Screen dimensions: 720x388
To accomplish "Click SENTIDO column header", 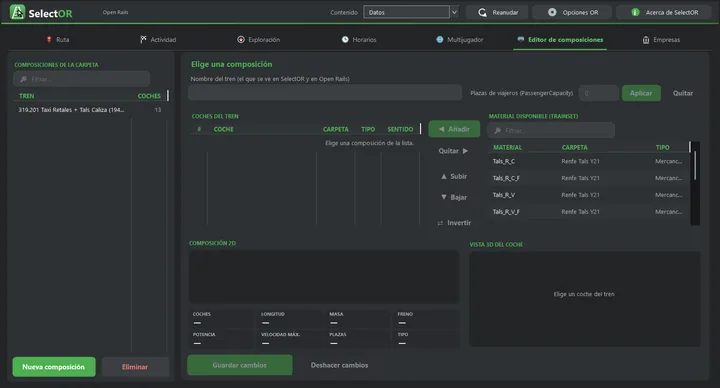I will 400,129.
